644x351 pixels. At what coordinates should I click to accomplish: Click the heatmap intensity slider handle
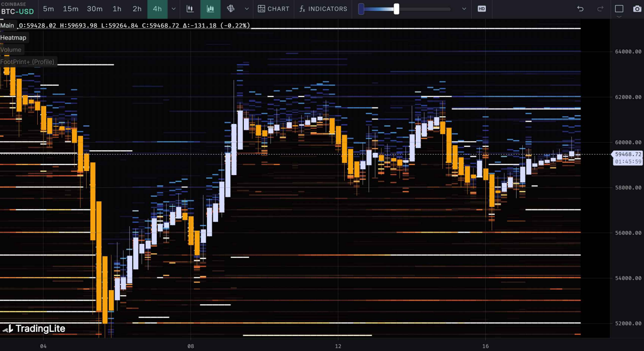pyautogui.click(x=396, y=9)
